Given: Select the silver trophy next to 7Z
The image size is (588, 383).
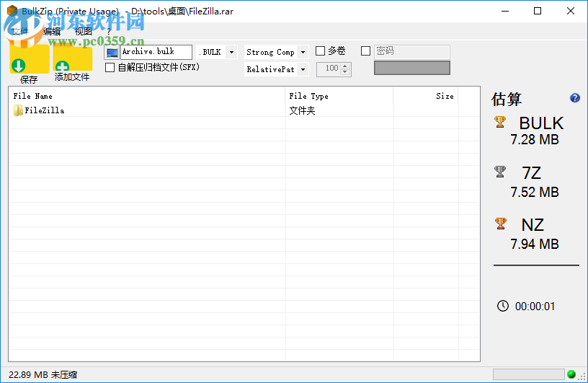Looking at the screenshot, I should pyautogui.click(x=500, y=172).
